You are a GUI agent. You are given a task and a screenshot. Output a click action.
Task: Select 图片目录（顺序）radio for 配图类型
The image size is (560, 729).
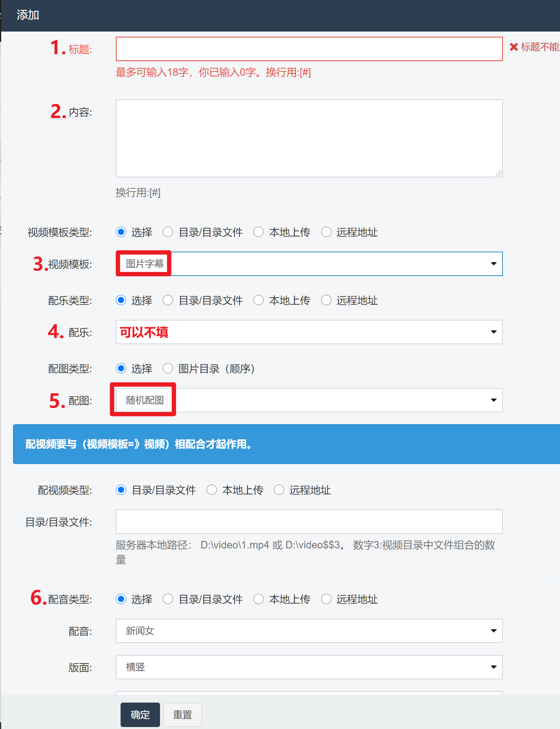[168, 369]
